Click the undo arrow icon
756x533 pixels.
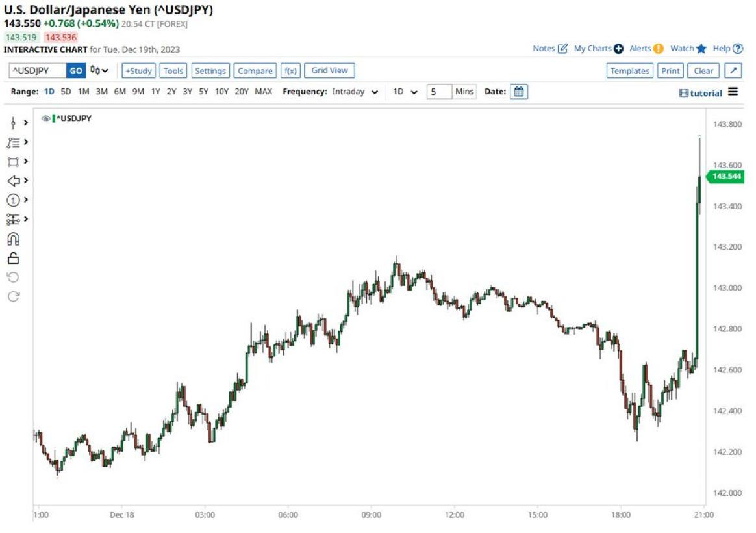click(13, 278)
